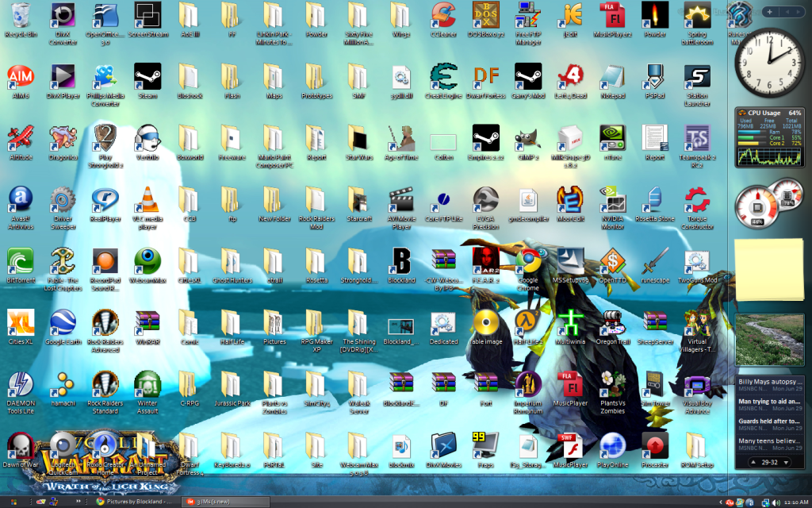Launch the Google Earth shortcut
The image size is (812, 508).
[x=62, y=323]
